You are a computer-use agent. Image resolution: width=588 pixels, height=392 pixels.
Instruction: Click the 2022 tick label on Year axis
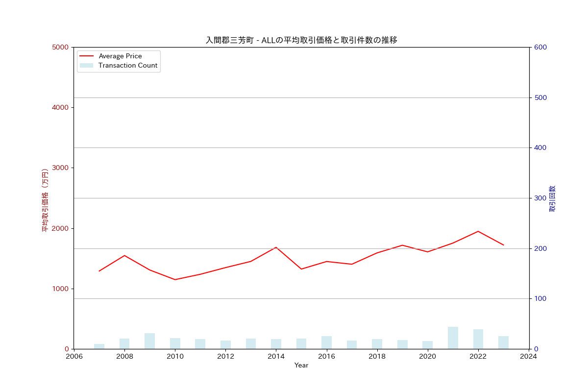pyautogui.click(x=478, y=357)
